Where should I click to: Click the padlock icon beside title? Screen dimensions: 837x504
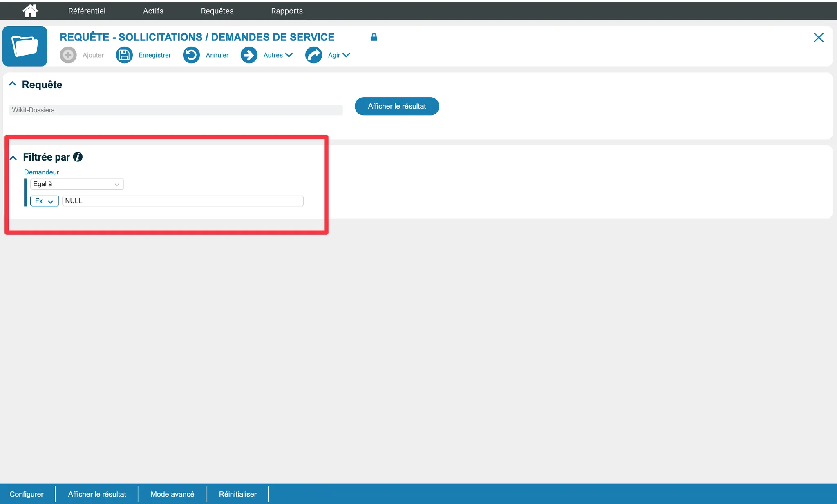(x=374, y=37)
